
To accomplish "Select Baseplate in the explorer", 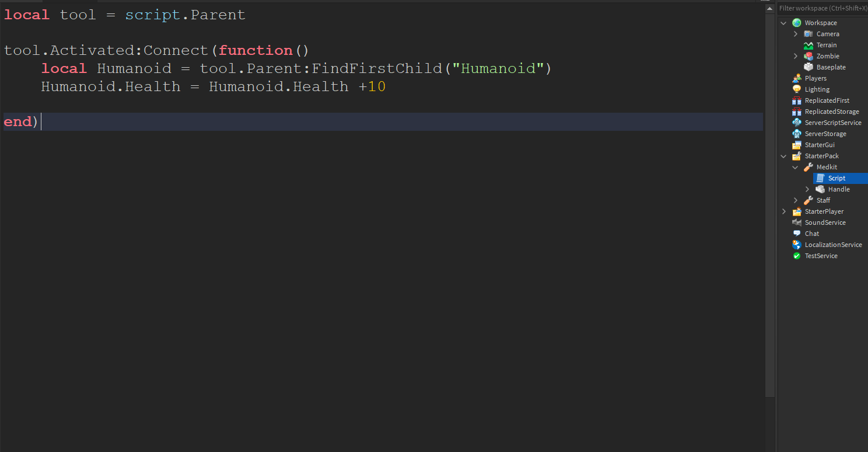I will tap(831, 67).
